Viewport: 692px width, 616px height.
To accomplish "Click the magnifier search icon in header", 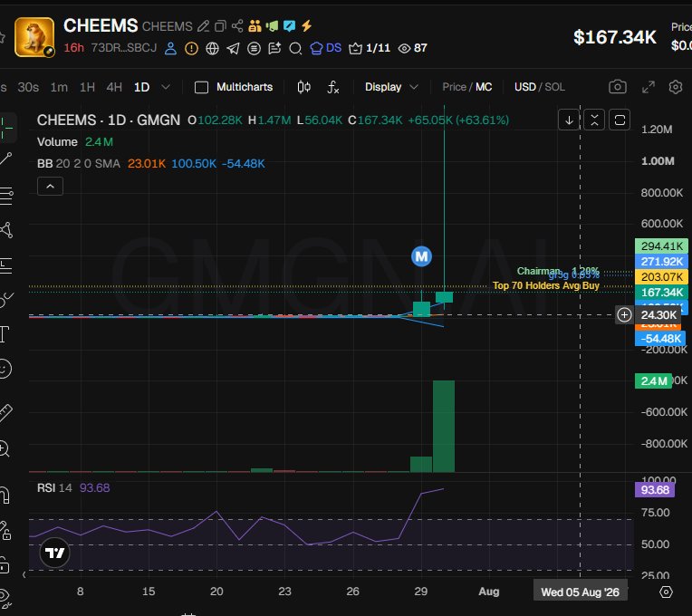I will [295, 48].
